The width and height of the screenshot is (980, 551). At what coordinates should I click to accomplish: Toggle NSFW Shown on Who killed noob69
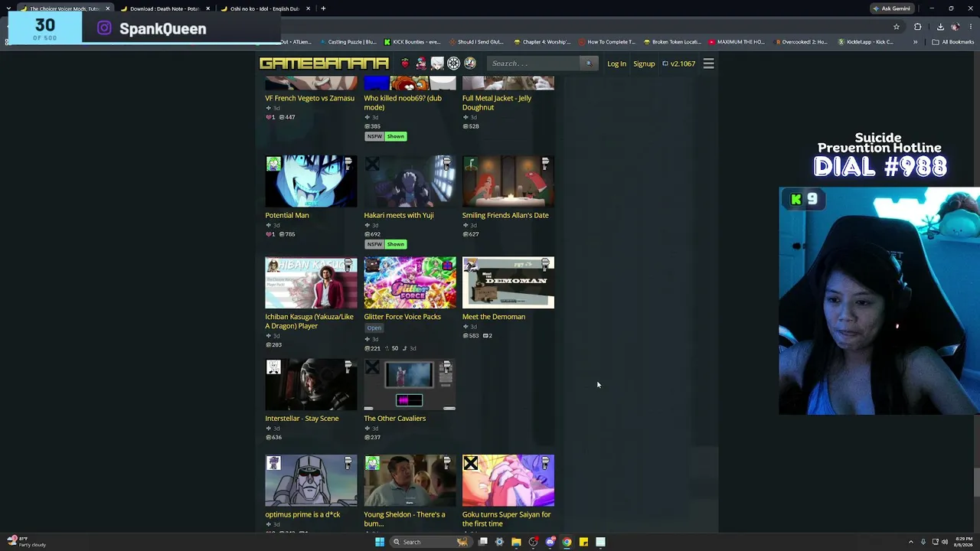pyautogui.click(x=386, y=136)
